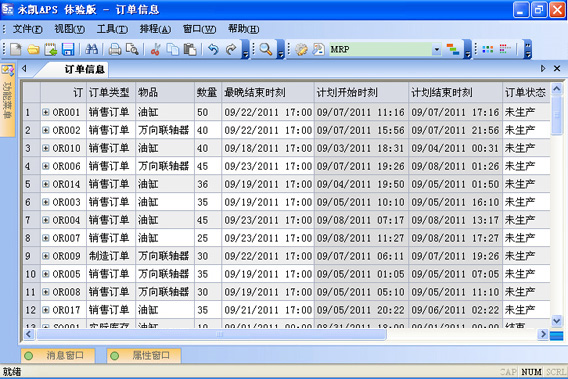The height and width of the screenshot is (379, 568).
Task: Redo with the right curved arrow icon
Action: pyautogui.click(x=231, y=49)
